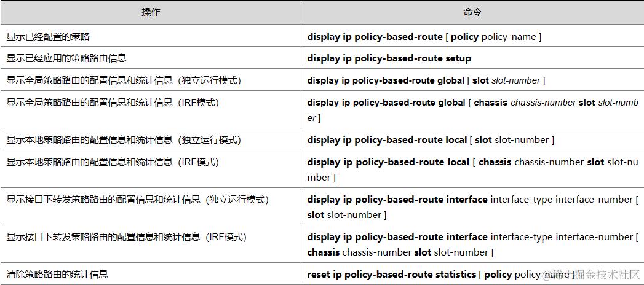Click the display ip policy-based-route setup command

pos(389,58)
